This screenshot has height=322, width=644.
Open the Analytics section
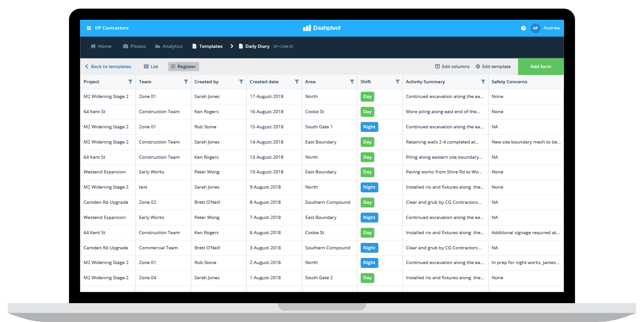pyautogui.click(x=169, y=46)
